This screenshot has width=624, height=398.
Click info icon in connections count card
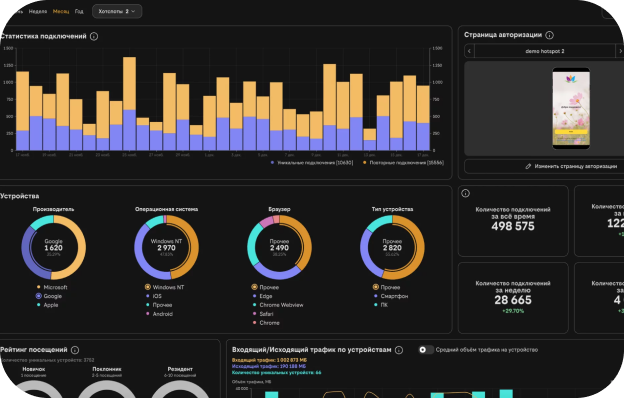click(x=465, y=193)
